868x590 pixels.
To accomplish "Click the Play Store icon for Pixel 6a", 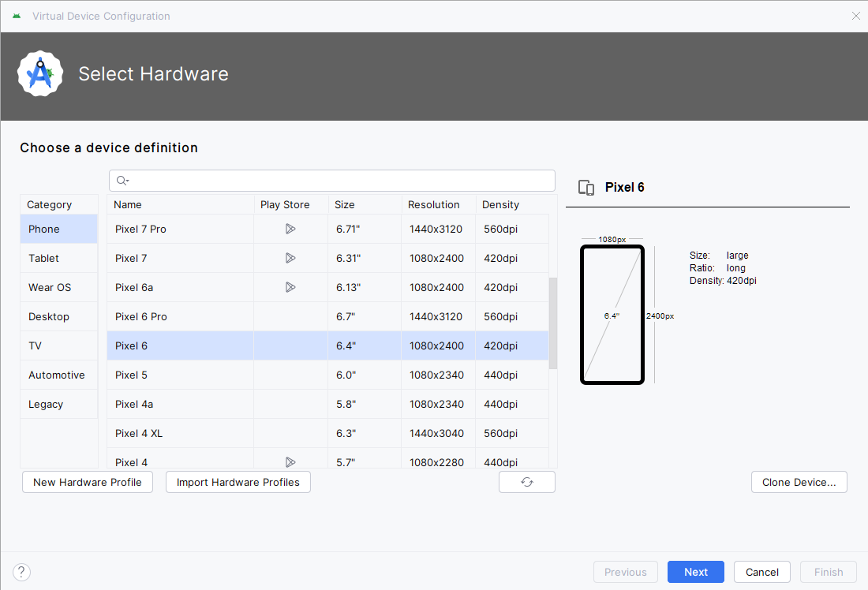I will (x=290, y=287).
